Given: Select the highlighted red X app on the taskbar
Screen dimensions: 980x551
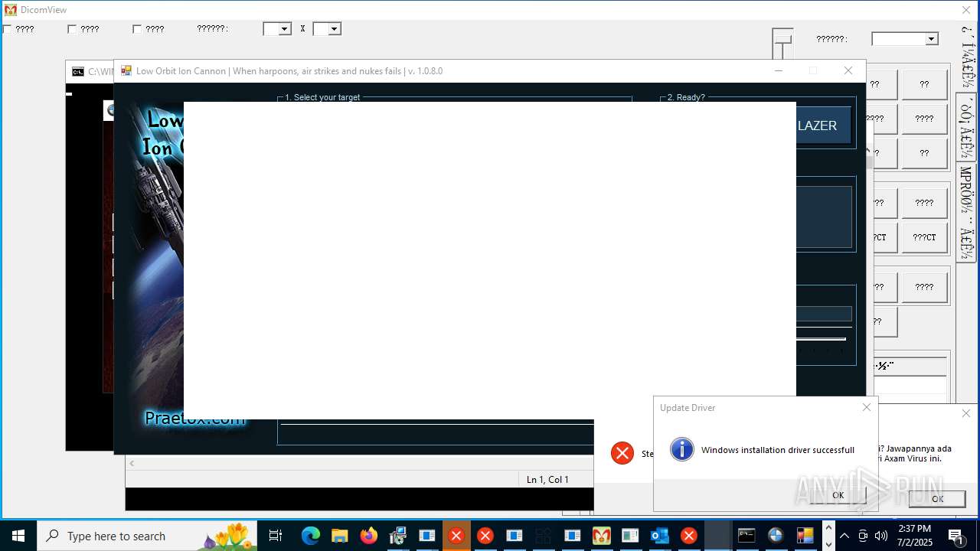Looking at the screenshot, I should [x=456, y=536].
